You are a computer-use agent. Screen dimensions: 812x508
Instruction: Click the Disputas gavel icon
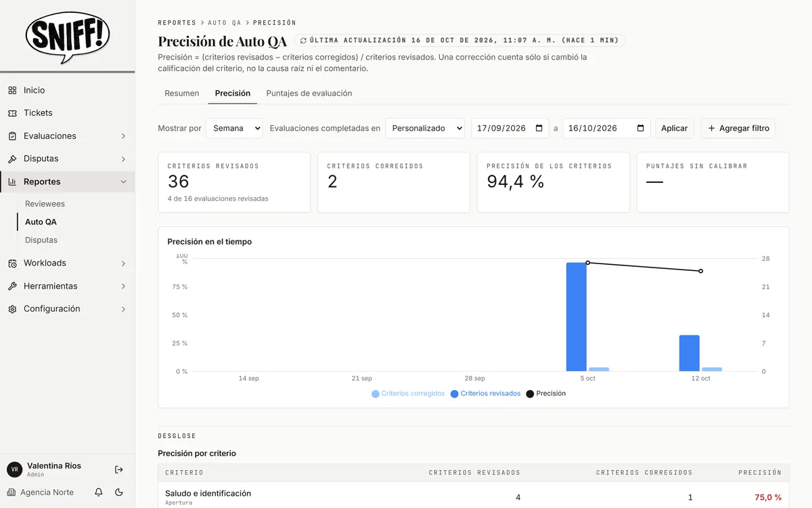pos(12,159)
